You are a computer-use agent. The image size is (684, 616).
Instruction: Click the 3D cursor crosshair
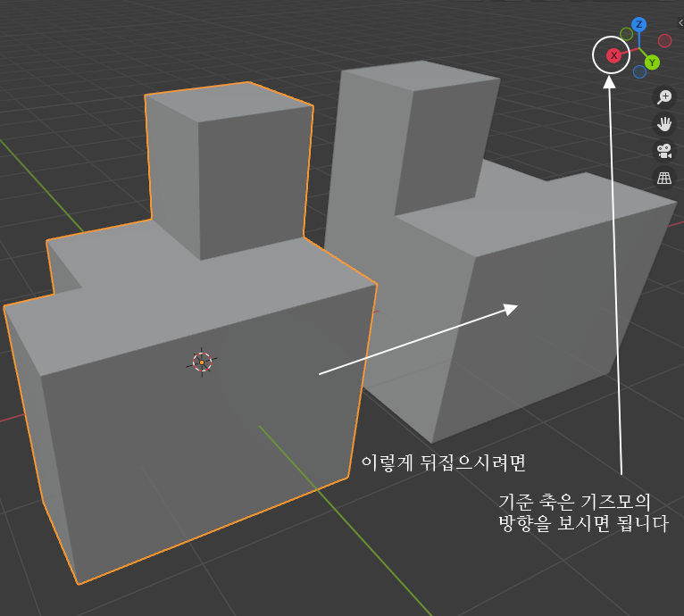202,362
